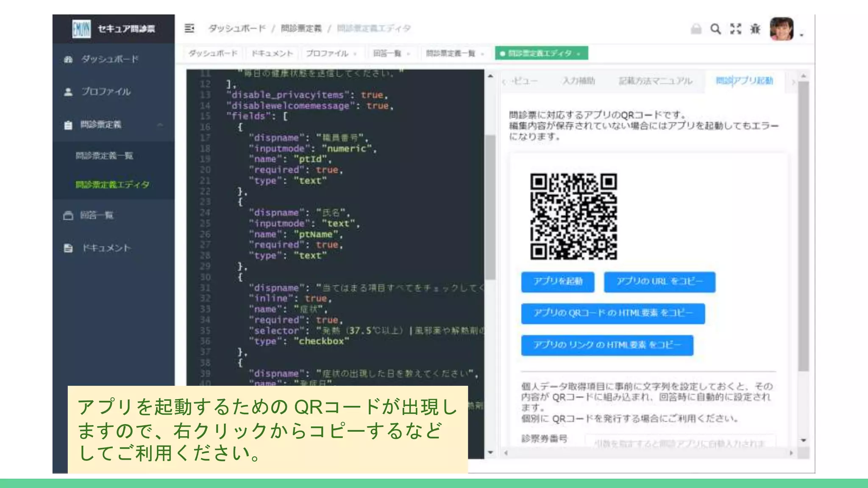Select the 問診アプリ起動 panel tab
Screen dimensions: 868x488
(744, 81)
